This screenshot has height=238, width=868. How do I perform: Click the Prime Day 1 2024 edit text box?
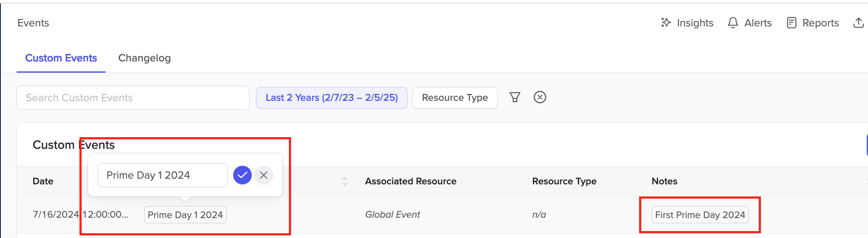tap(162, 175)
